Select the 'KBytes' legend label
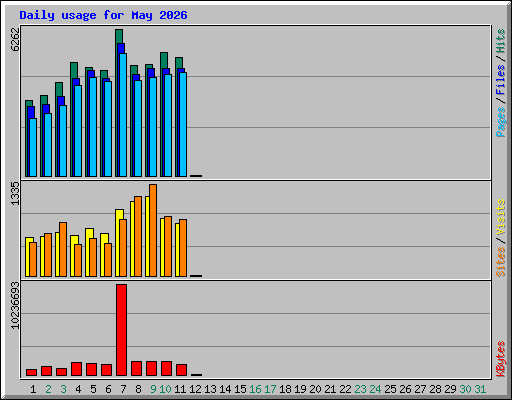The image size is (512, 400). tap(501, 359)
